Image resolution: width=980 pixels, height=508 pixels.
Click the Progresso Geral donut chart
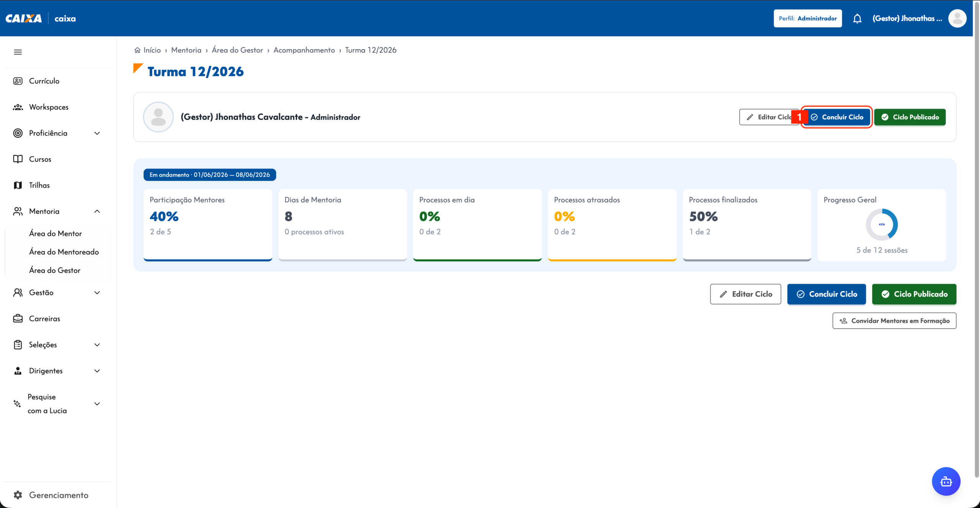882,224
